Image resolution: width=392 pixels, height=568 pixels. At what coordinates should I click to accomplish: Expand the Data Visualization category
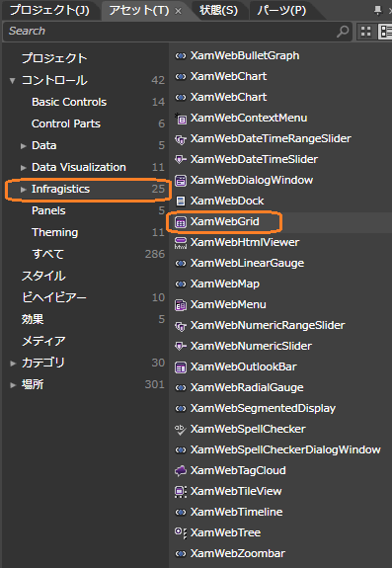tap(24, 168)
